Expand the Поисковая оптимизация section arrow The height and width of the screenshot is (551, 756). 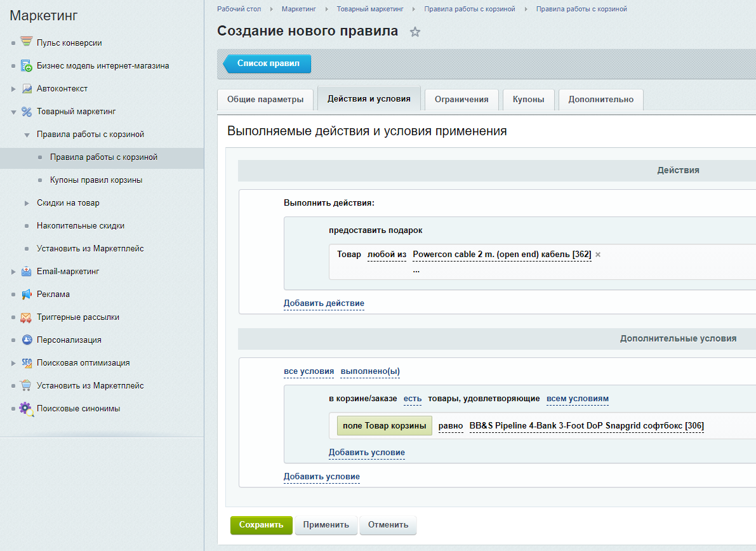coord(13,363)
